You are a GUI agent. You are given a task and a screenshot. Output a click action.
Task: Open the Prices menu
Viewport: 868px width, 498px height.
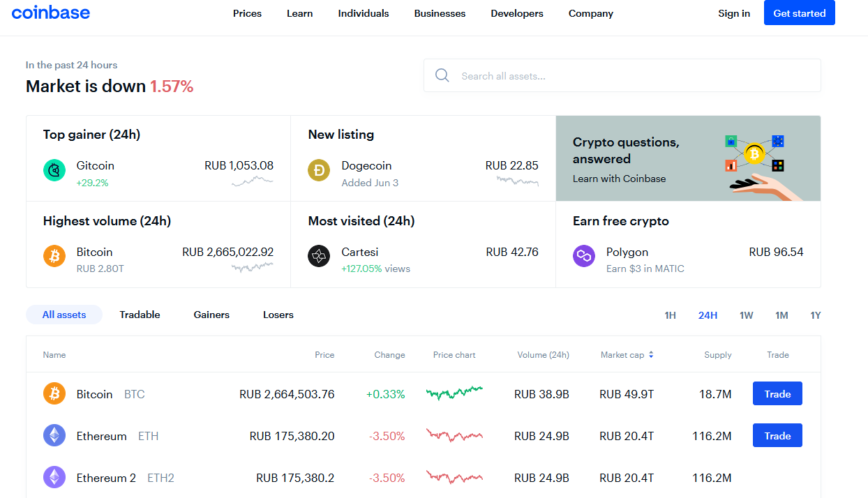[x=247, y=13]
